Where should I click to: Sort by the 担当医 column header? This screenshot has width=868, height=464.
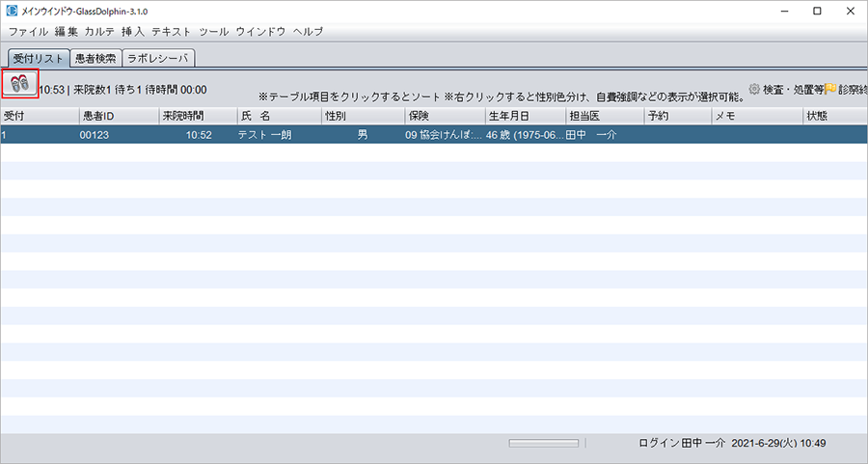605,116
